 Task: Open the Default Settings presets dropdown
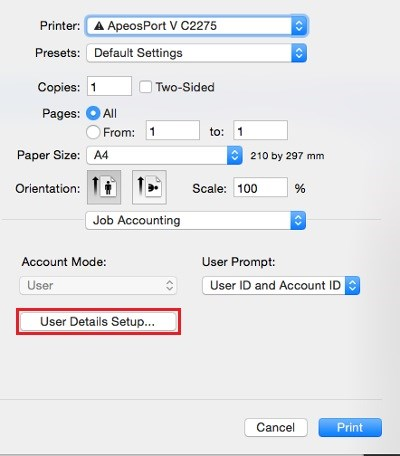tap(196, 53)
